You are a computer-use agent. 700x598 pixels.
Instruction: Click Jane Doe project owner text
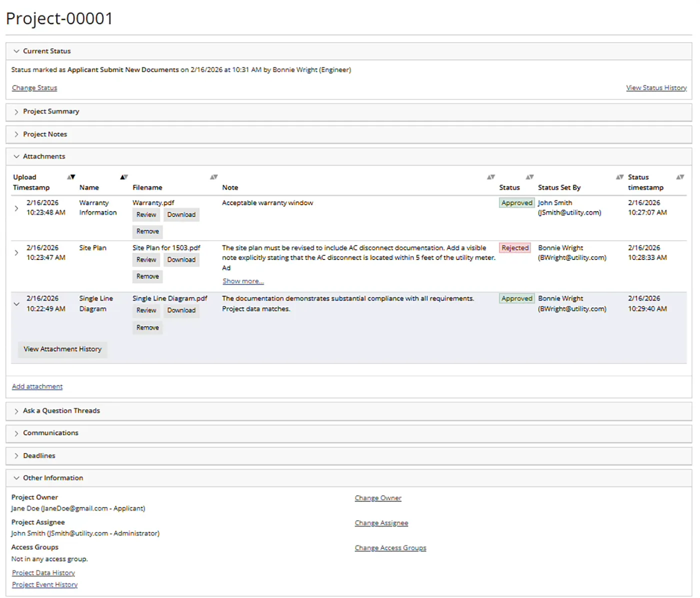pyautogui.click(x=78, y=508)
